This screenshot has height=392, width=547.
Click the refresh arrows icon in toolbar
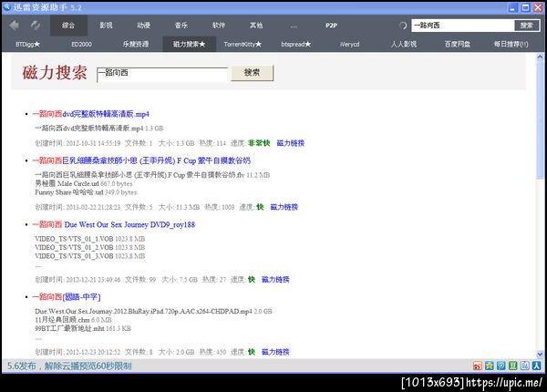[x=36, y=26]
